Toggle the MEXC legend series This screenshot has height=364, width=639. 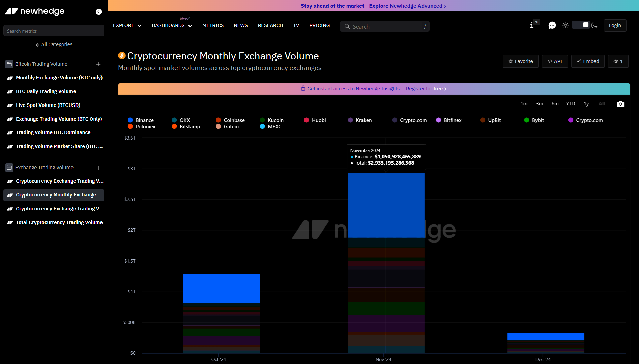271,127
